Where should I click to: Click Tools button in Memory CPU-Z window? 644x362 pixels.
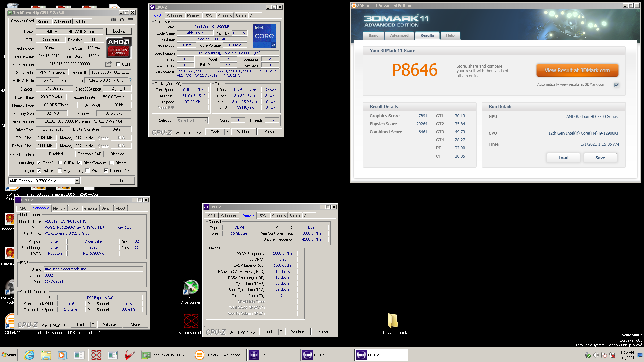pyautogui.click(x=269, y=331)
